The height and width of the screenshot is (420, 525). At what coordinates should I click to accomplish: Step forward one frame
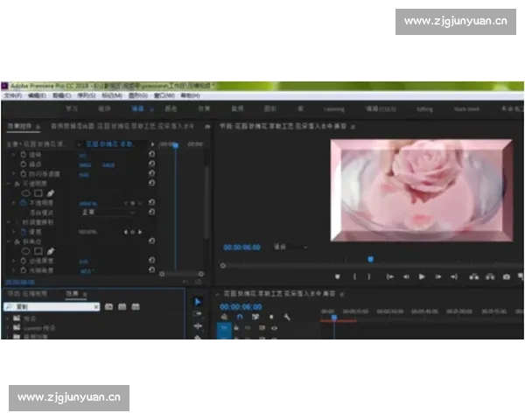click(438, 276)
